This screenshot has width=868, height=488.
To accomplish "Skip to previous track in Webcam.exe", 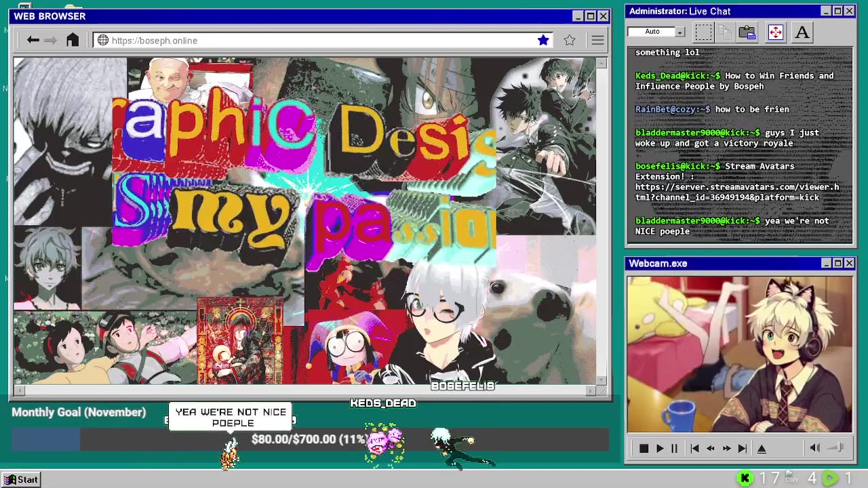I will [694, 448].
